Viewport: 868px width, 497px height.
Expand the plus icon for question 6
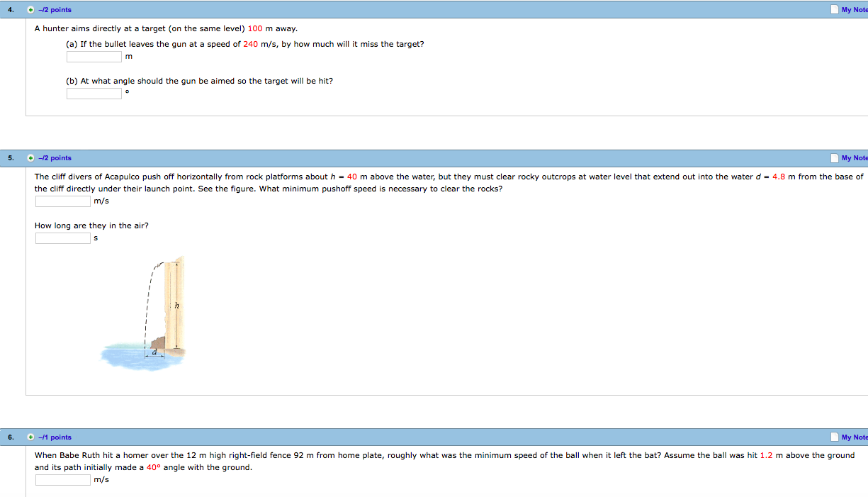click(30, 437)
